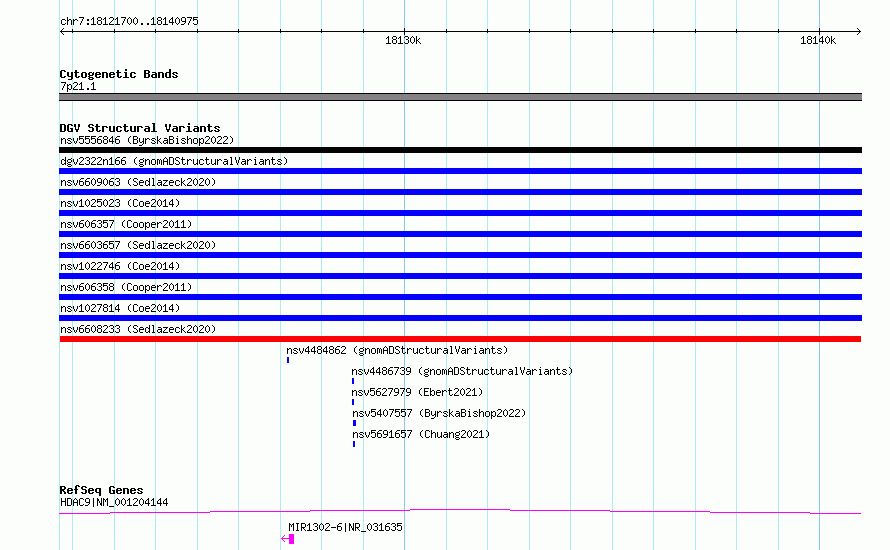Open MIR1302-6|NR_031635 gene label

(x=346, y=527)
